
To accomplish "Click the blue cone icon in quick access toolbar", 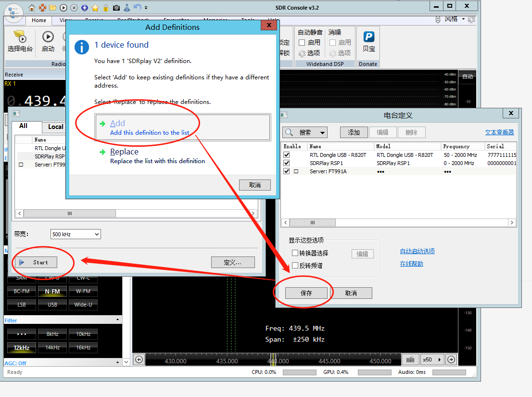I will pos(127,8).
